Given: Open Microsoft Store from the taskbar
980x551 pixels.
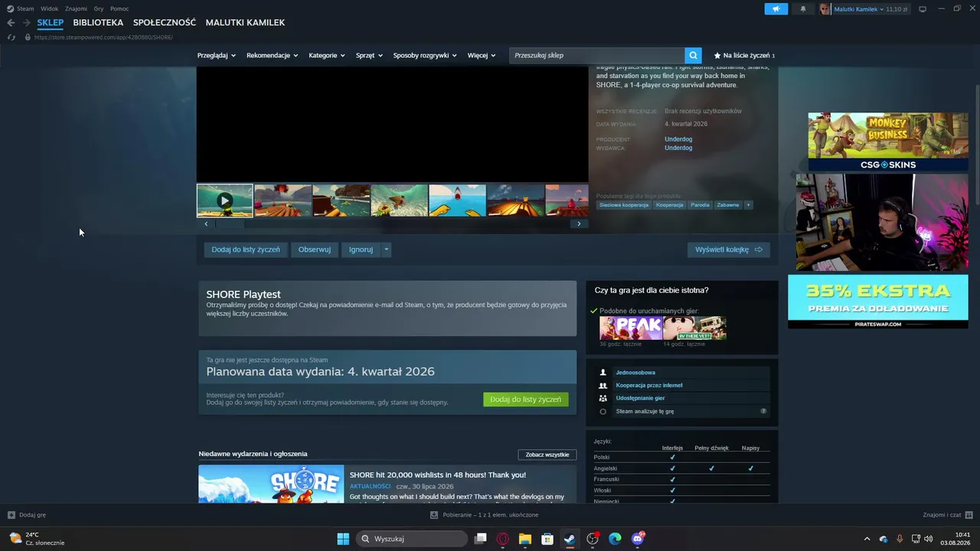Looking at the screenshot, I should (x=547, y=539).
